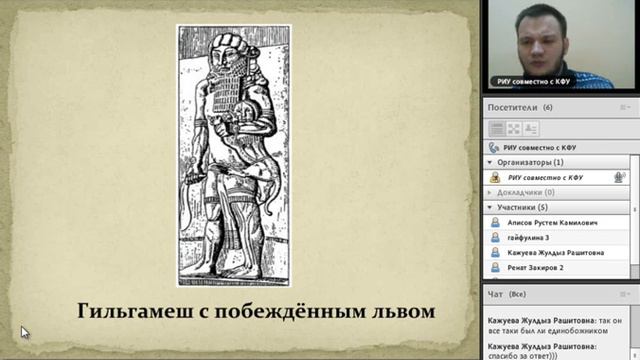
Task: Switch attendees panel to list view
Action: click(x=497, y=129)
